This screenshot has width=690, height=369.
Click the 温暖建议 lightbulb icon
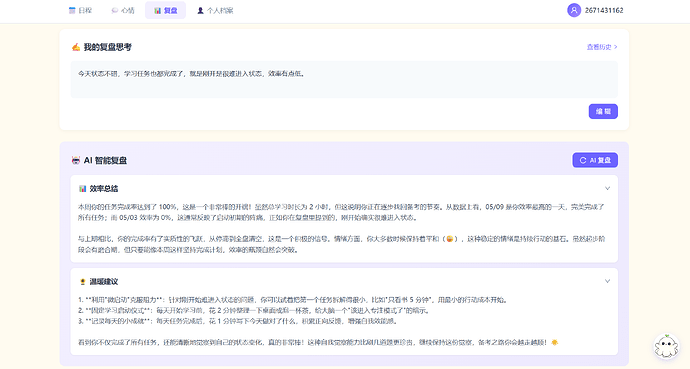(82, 281)
